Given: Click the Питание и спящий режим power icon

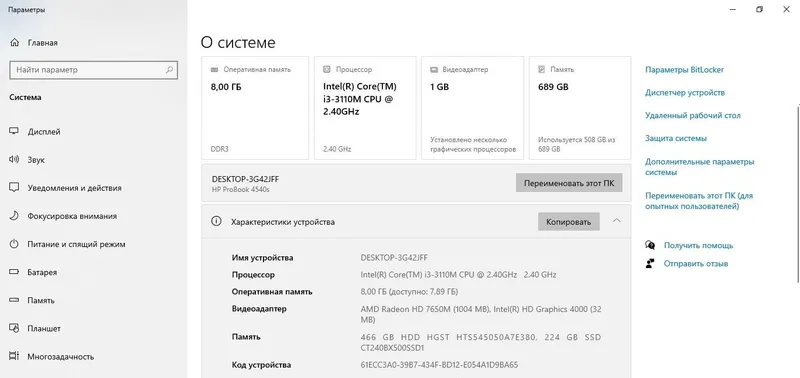Looking at the screenshot, I should [14, 244].
